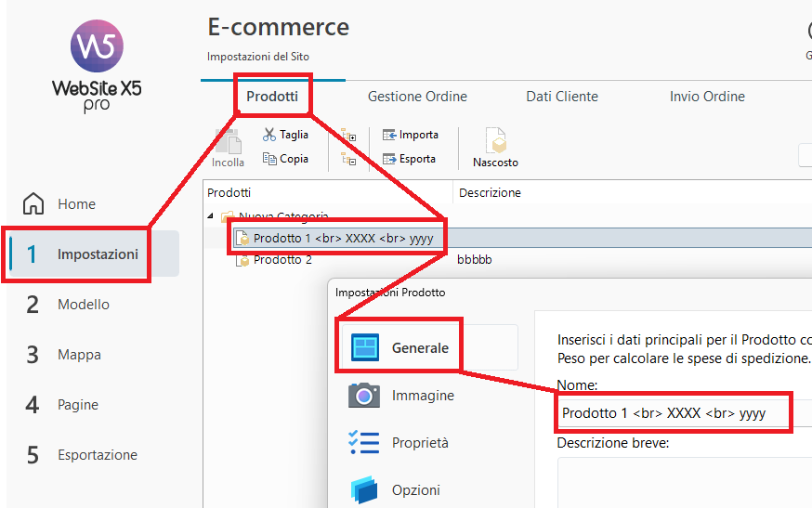Viewport: 812px width, 508px height.
Task: Open the Home section in sidebar
Action: tap(75, 204)
